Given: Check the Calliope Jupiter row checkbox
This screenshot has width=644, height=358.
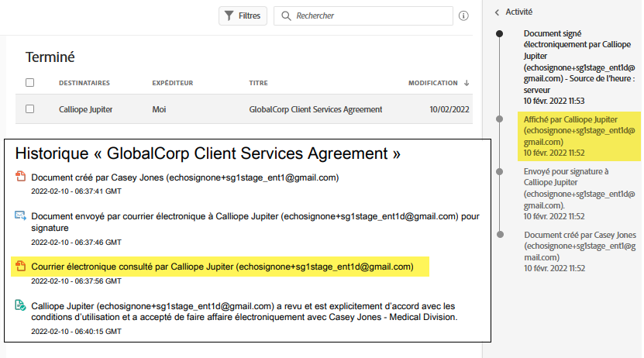Looking at the screenshot, I should click(30, 108).
